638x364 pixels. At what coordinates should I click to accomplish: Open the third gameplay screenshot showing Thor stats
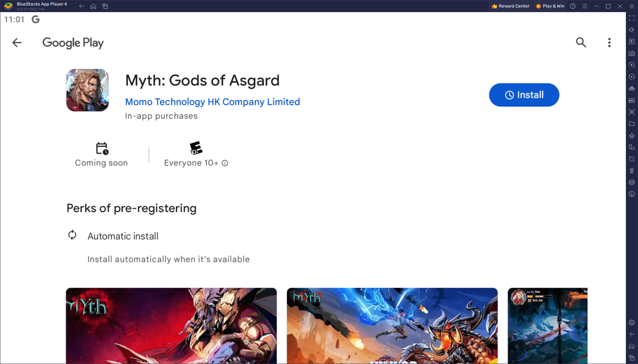tap(548, 326)
